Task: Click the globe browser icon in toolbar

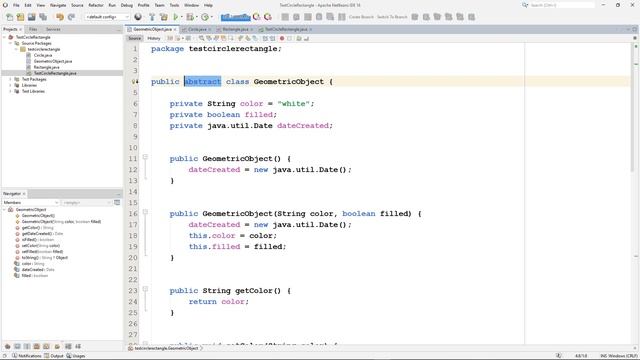Action: pos(138,17)
